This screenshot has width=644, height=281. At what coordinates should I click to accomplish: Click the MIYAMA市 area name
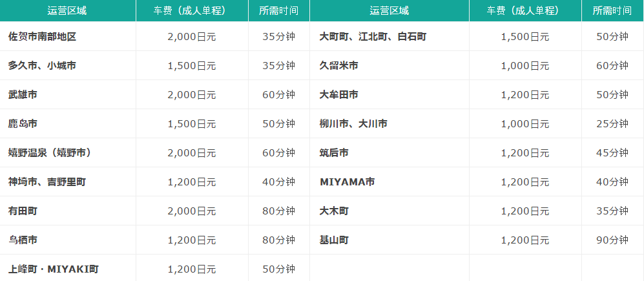pyautogui.click(x=348, y=182)
